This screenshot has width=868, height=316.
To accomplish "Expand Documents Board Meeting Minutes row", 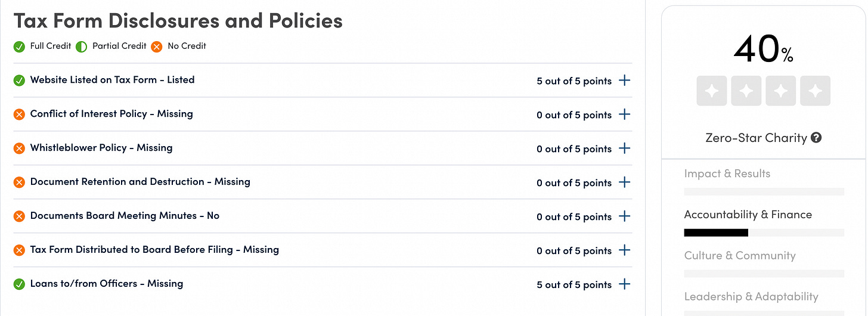I will pos(624,216).
